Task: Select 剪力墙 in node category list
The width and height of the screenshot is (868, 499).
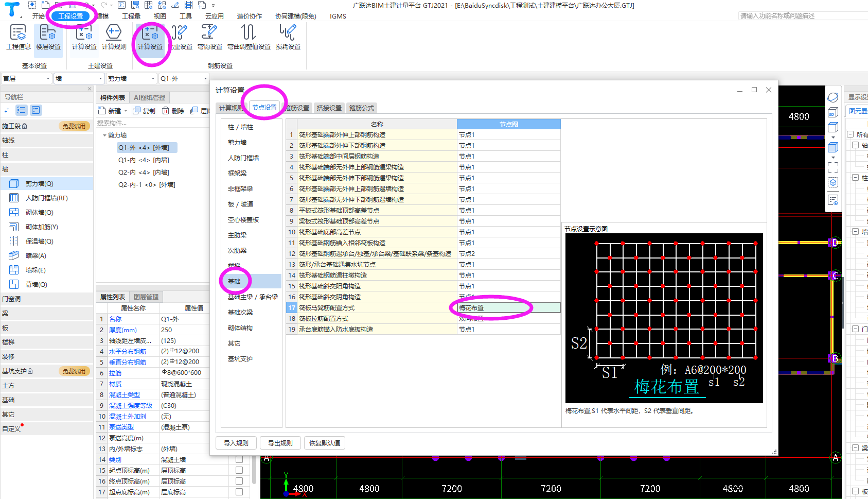Action: click(x=252, y=143)
